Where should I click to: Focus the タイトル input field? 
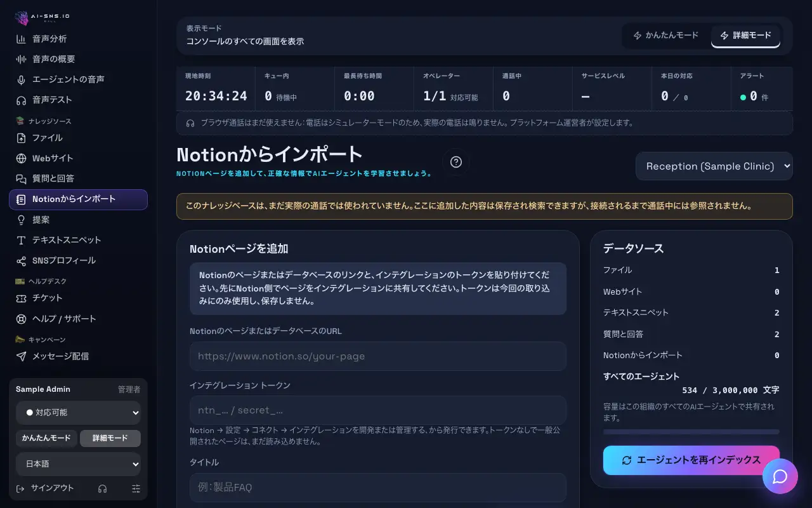pos(378,488)
